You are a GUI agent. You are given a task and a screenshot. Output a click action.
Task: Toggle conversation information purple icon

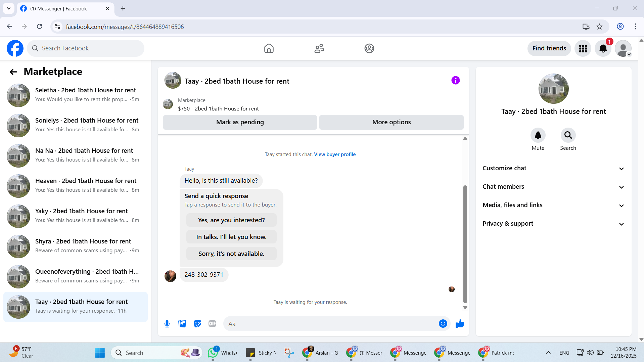click(x=455, y=80)
